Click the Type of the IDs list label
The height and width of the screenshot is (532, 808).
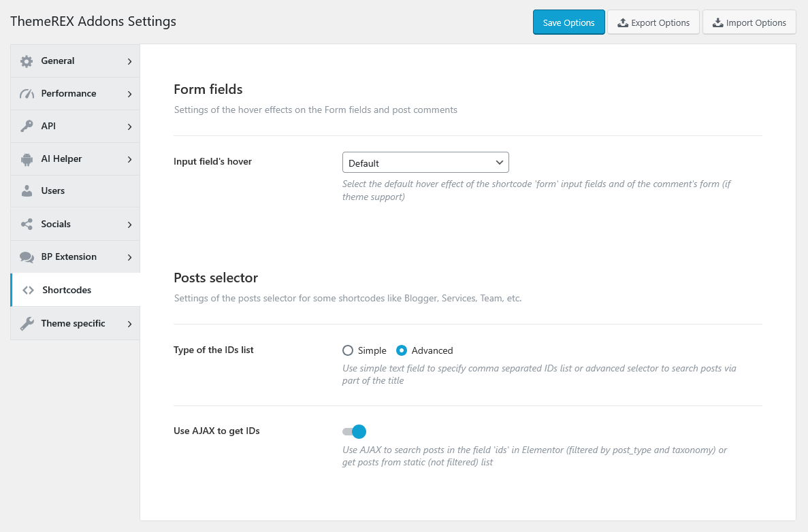214,350
